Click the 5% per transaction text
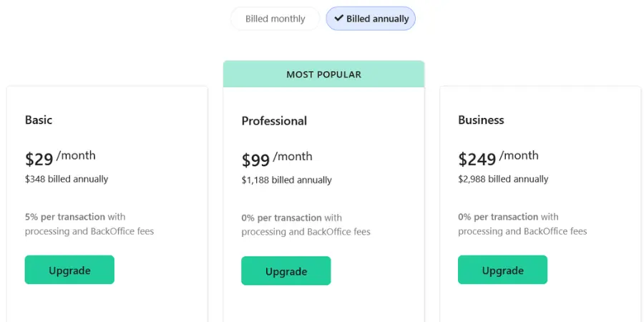 (65, 217)
